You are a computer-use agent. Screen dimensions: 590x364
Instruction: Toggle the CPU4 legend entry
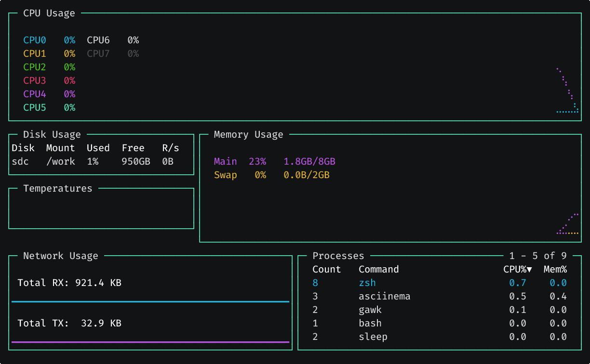[x=34, y=94]
